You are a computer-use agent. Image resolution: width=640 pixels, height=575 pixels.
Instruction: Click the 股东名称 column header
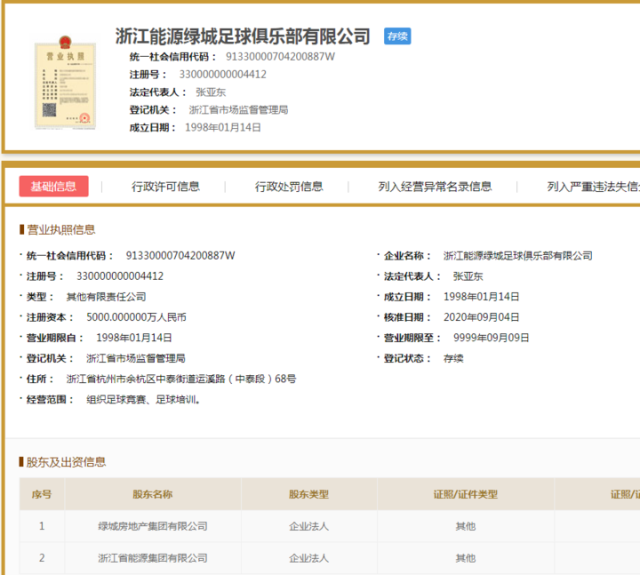pyautogui.click(x=152, y=494)
